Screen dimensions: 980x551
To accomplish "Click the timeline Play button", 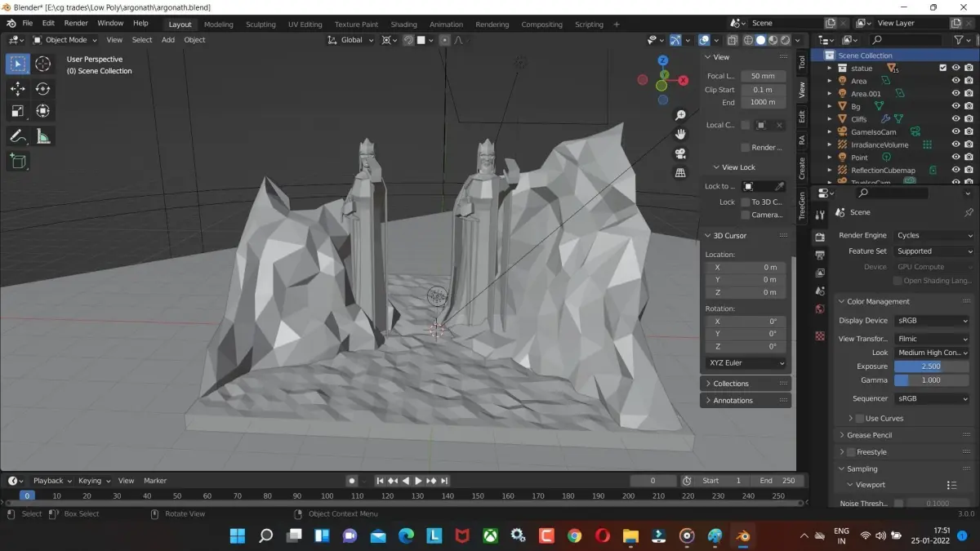I will (x=419, y=481).
